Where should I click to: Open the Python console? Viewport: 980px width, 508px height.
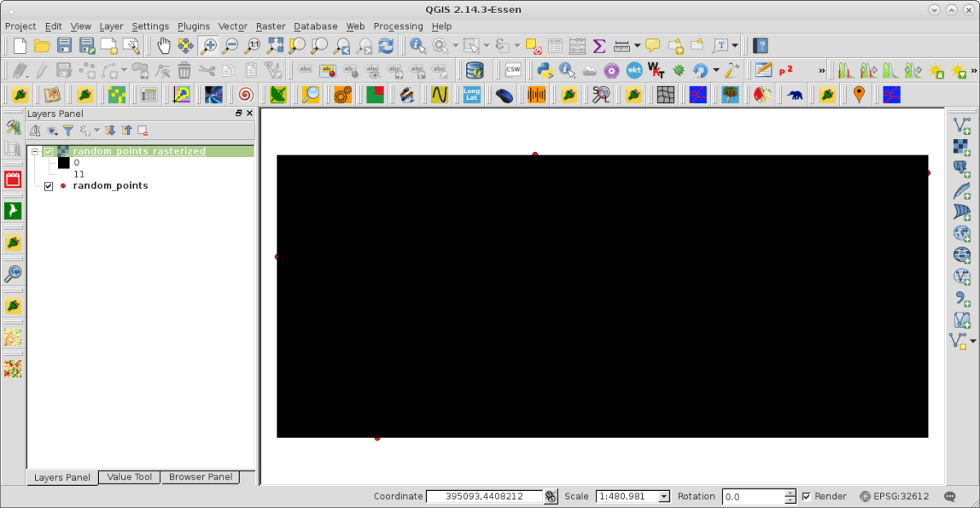coord(544,70)
